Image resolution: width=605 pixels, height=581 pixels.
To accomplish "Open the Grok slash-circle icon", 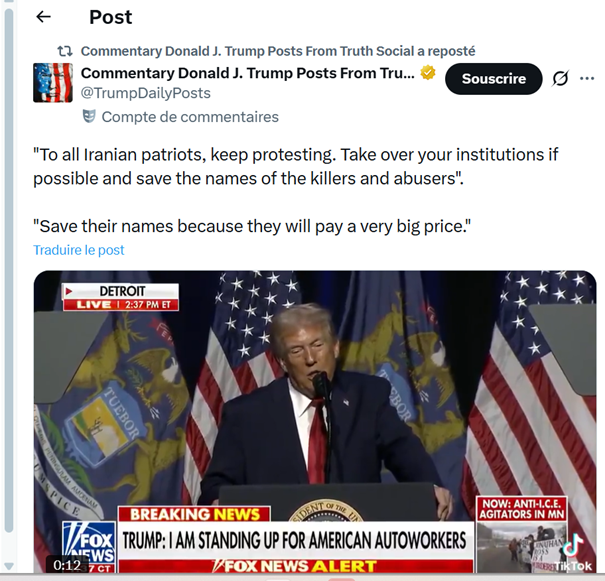I will click(560, 79).
